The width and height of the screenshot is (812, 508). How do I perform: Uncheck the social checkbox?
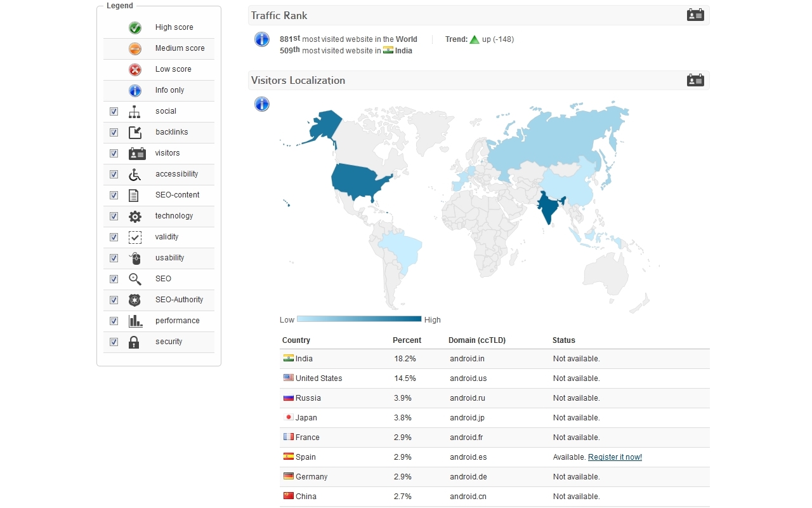click(114, 111)
